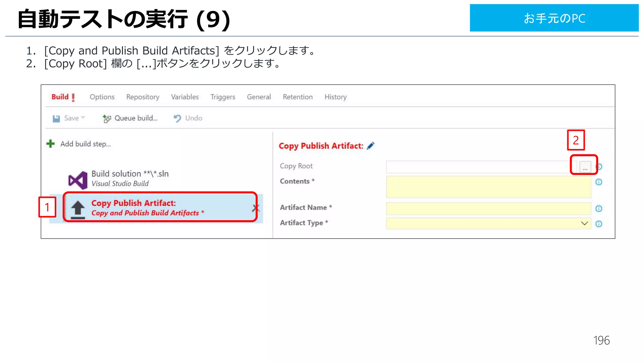
Task: Open the Triggers tab
Action: (223, 97)
